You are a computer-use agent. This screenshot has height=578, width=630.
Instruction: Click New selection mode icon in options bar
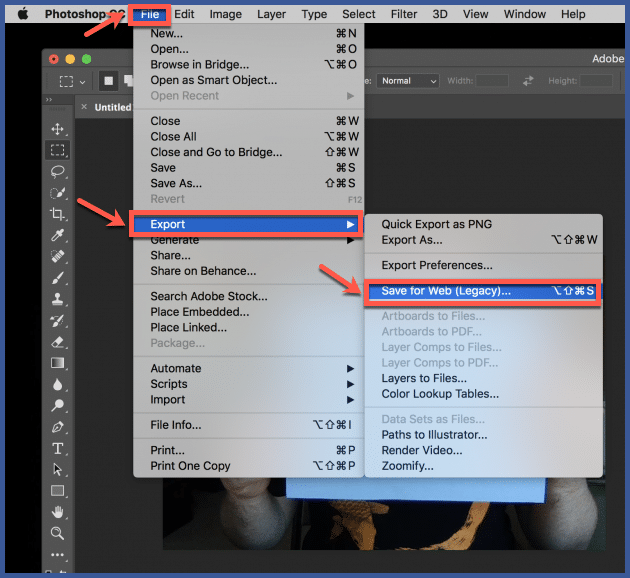pyautogui.click(x=108, y=81)
